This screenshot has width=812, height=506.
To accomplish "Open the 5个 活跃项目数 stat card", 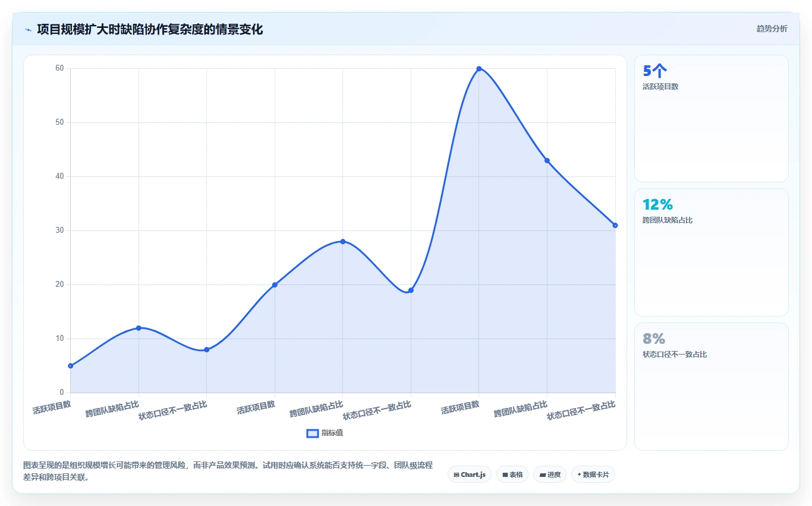I will pyautogui.click(x=711, y=118).
